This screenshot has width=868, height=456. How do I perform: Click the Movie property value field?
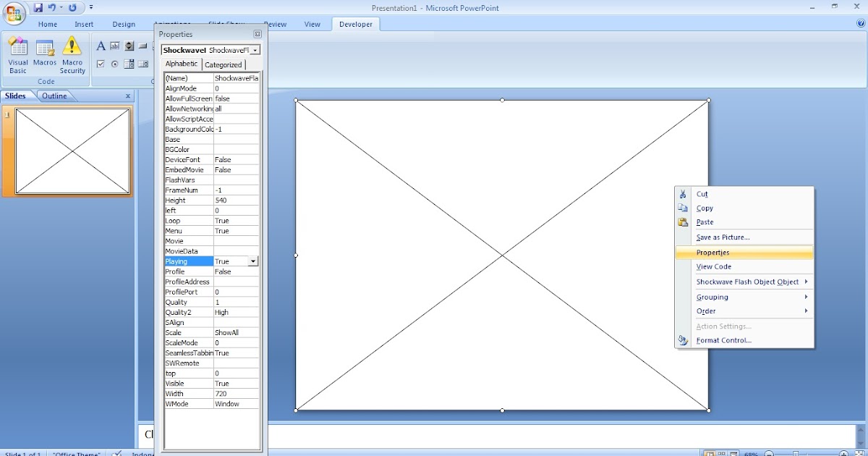(x=236, y=241)
